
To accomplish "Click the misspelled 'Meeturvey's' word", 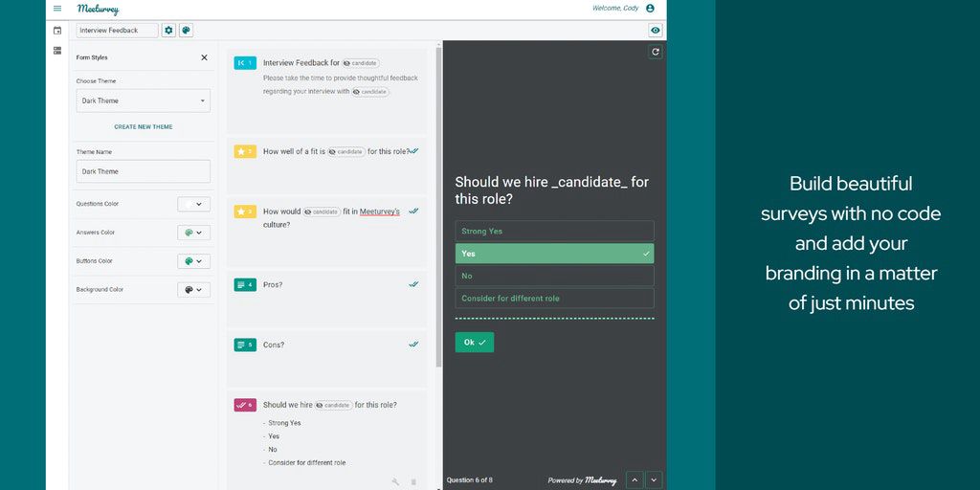I will point(380,212).
